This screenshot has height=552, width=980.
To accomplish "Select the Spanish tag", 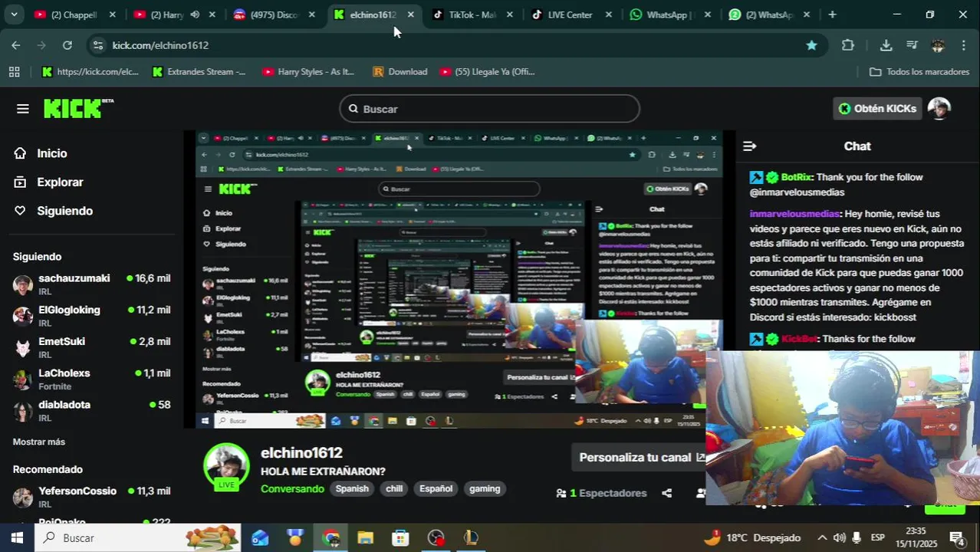I will tap(352, 488).
